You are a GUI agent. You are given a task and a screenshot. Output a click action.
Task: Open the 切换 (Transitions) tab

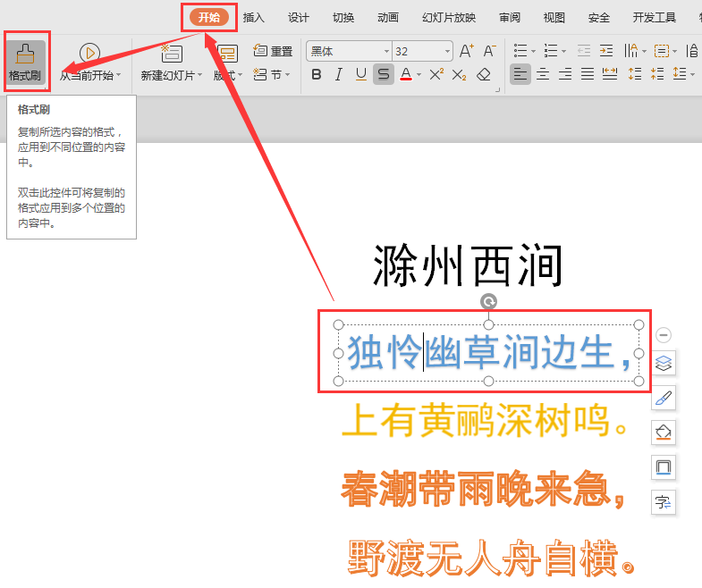point(343,18)
